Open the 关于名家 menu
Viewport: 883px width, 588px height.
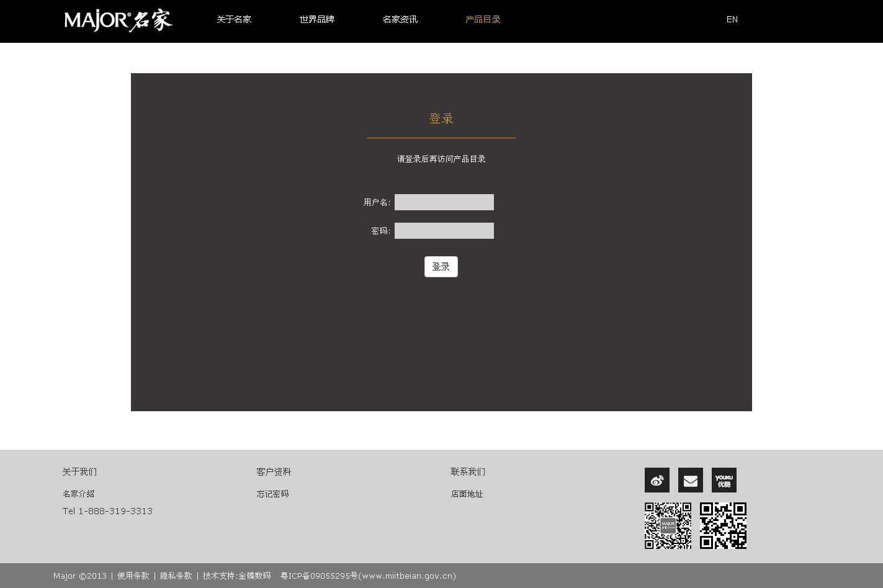tap(234, 20)
